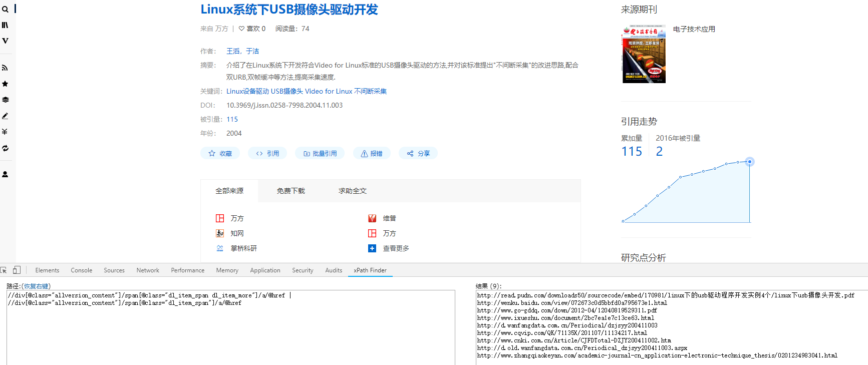Open the RSS feed icon in sidebar
868x365 pixels.
coord(5,68)
